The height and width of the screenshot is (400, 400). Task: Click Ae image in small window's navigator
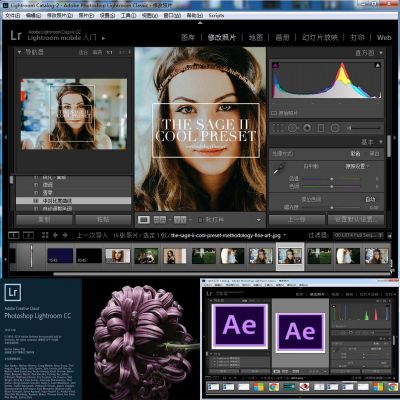(240, 326)
